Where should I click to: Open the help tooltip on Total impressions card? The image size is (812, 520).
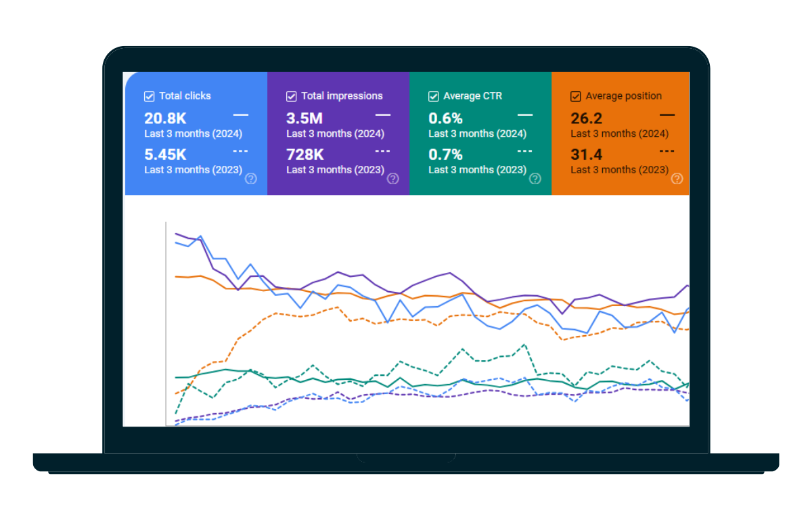click(392, 179)
